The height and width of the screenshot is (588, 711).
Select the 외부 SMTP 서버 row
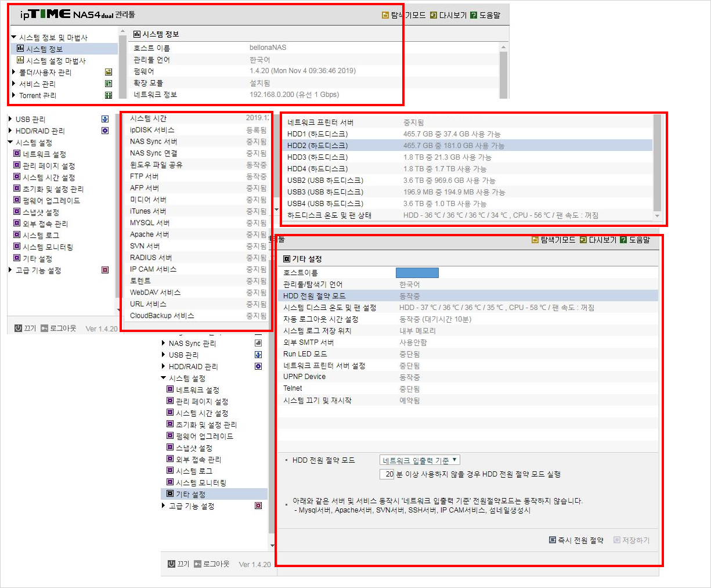pyautogui.click(x=468, y=342)
